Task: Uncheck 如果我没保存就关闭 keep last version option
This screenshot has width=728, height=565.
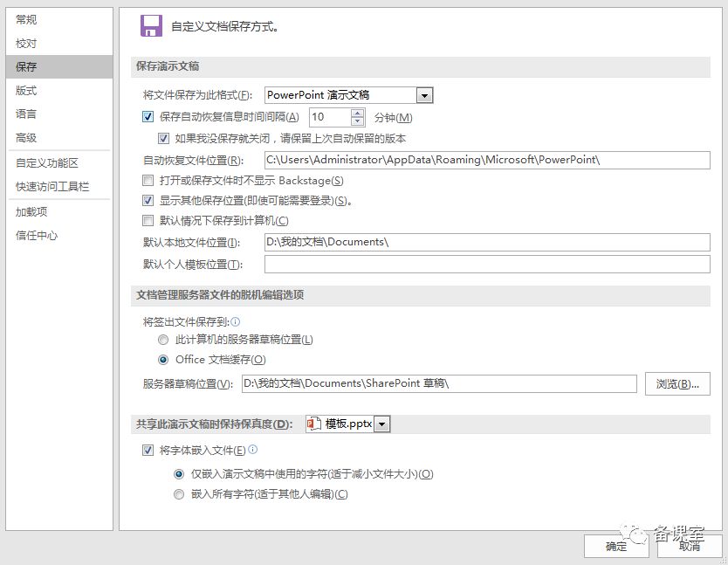Action: (x=163, y=139)
